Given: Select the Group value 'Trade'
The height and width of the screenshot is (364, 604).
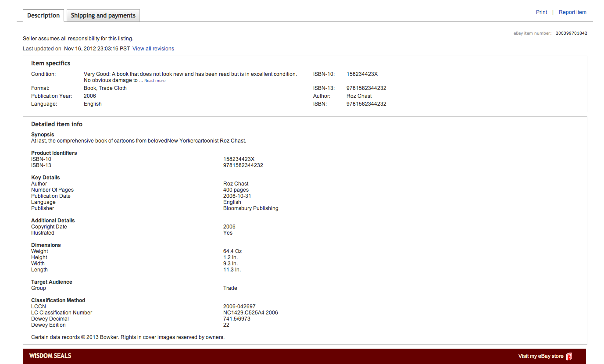Looking at the screenshot, I should point(230,288).
